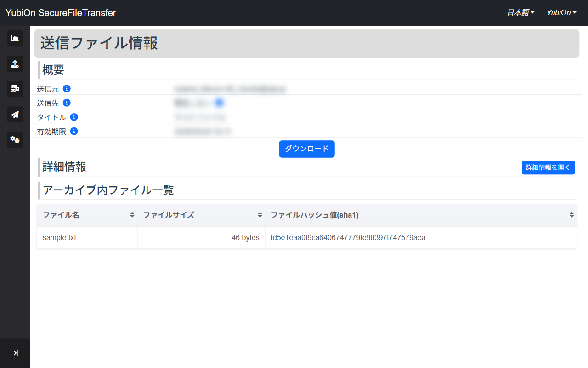Show info tooltip next to 有効期限
This screenshot has width=588, height=368.
click(x=74, y=132)
